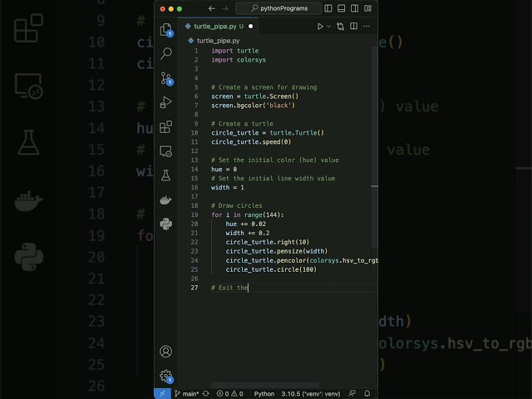Open the Source Control view
This screenshot has height=399, width=532.
pos(166,78)
